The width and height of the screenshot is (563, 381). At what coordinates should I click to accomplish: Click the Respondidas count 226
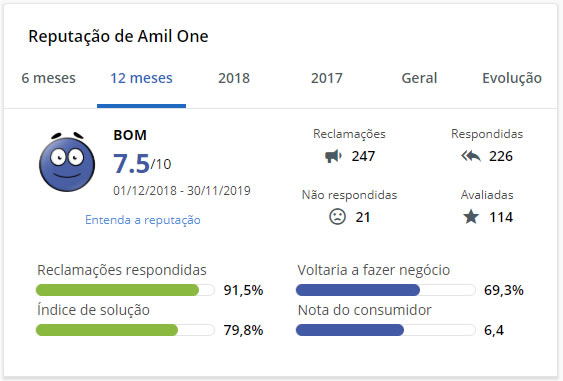click(x=501, y=156)
